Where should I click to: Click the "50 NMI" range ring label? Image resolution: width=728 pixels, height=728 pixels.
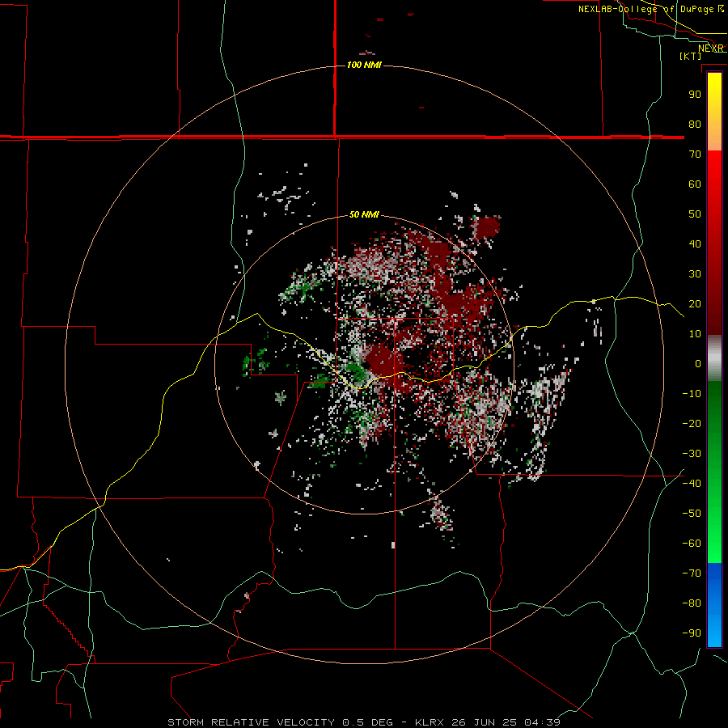364,214
